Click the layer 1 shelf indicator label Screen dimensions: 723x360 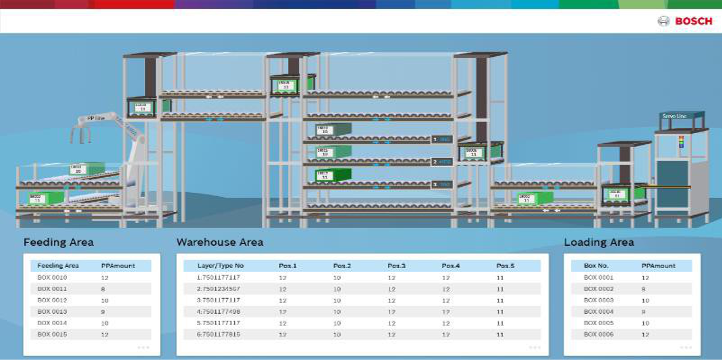pyautogui.click(x=442, y=139)
